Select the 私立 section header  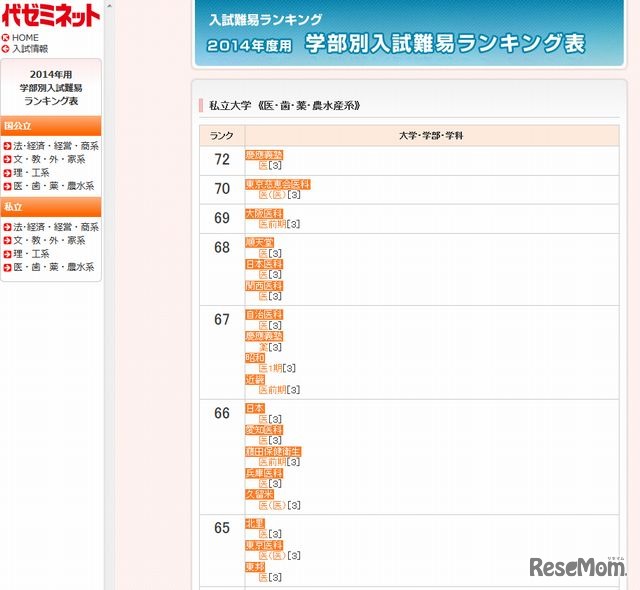[x=51, y=207]
